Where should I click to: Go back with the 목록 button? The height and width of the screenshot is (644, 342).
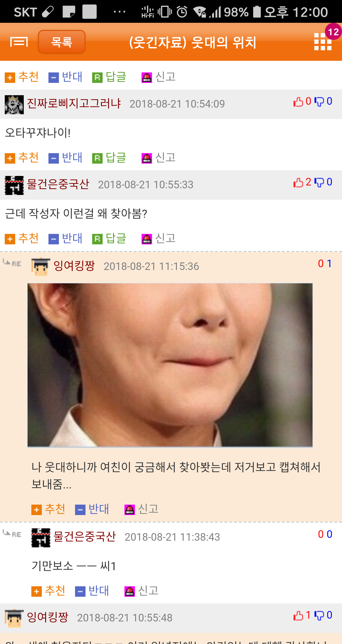coord(62,42)
